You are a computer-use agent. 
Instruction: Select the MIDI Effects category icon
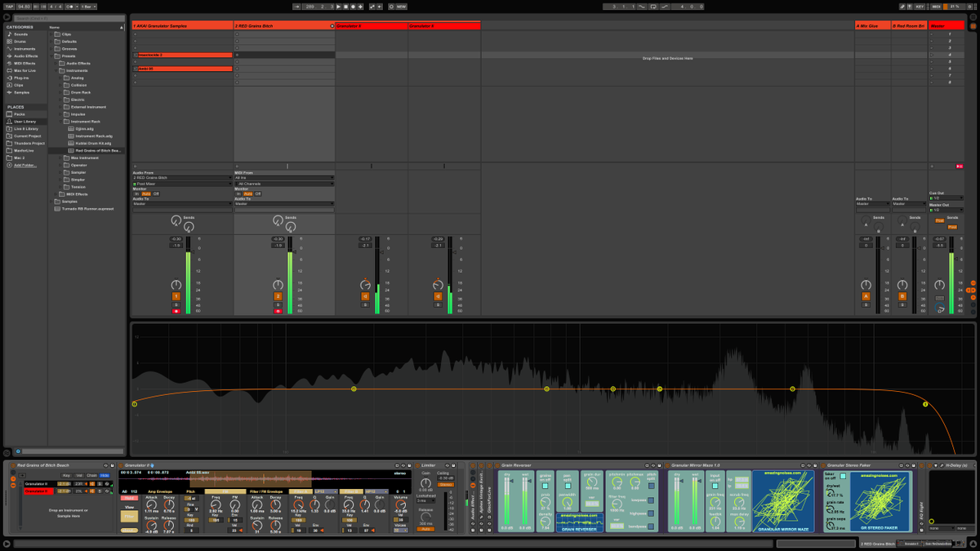click(10, 63)
